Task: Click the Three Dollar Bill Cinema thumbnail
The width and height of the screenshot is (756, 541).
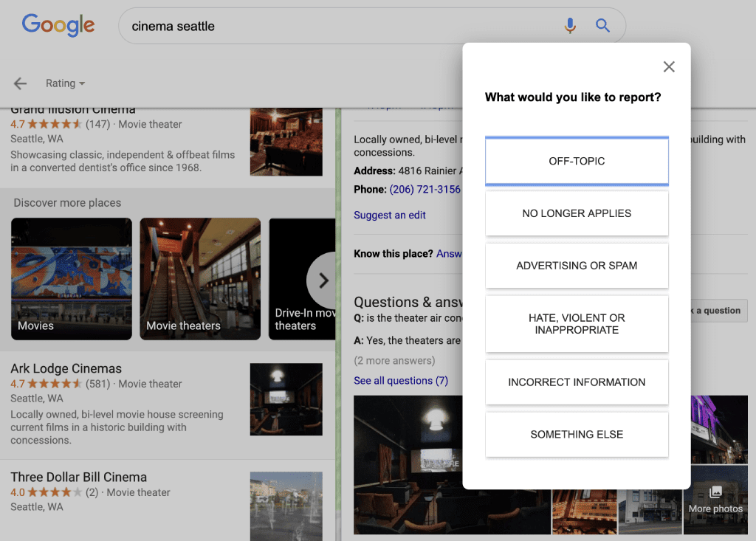Action: [286, 506]
